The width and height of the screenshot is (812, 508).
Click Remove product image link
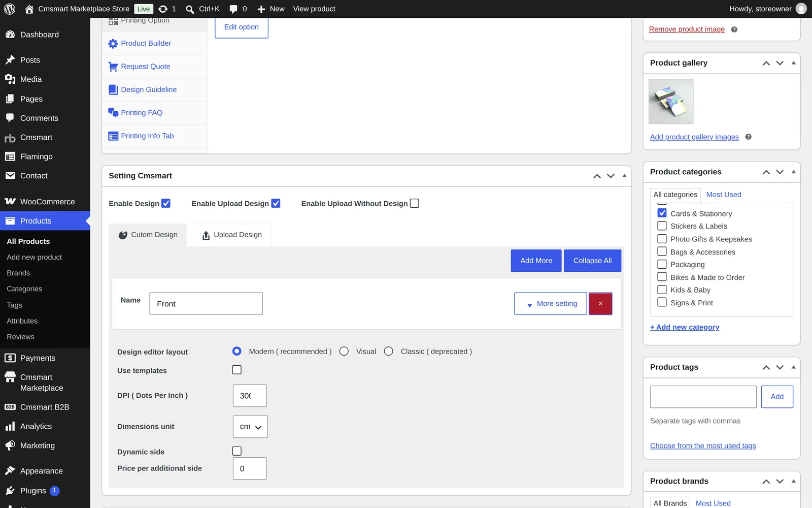click(687, 29)
